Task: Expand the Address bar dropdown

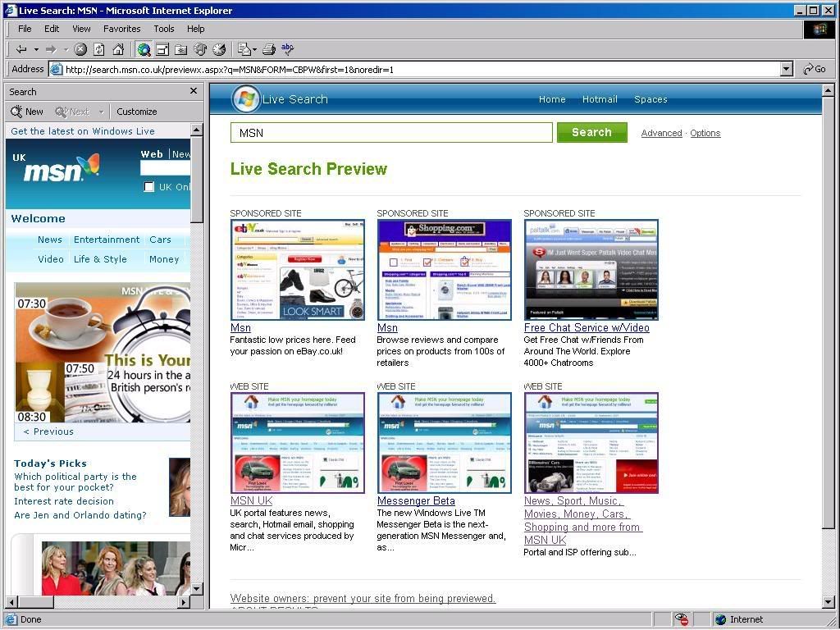Action: tap(787, 69)
